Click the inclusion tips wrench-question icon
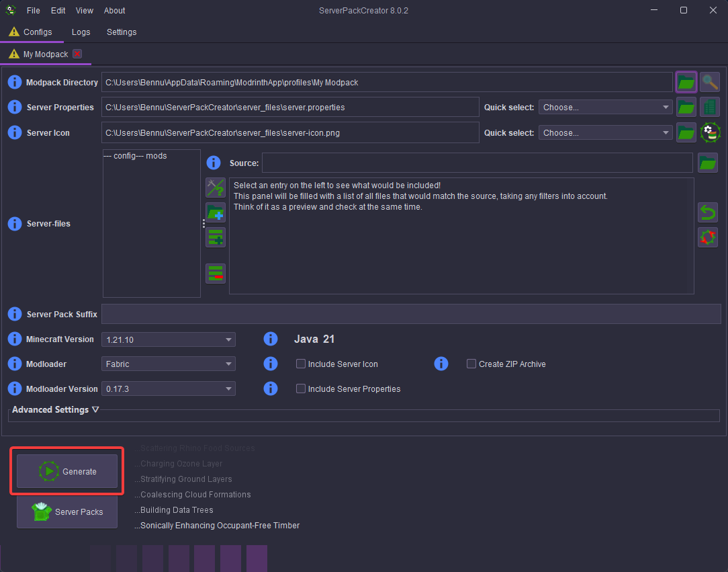 click(216, 188)
